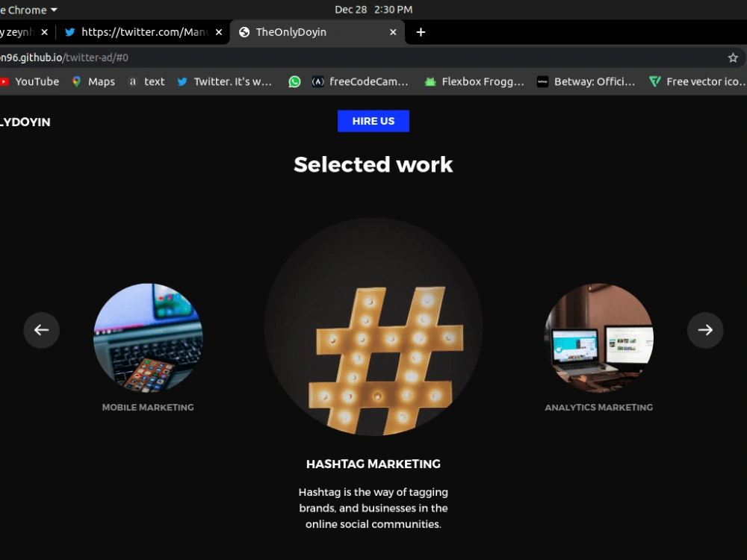Screen dimensions: 747x560
Task: Open the WhatsApp bookmark icon
Action: (294, 82)
